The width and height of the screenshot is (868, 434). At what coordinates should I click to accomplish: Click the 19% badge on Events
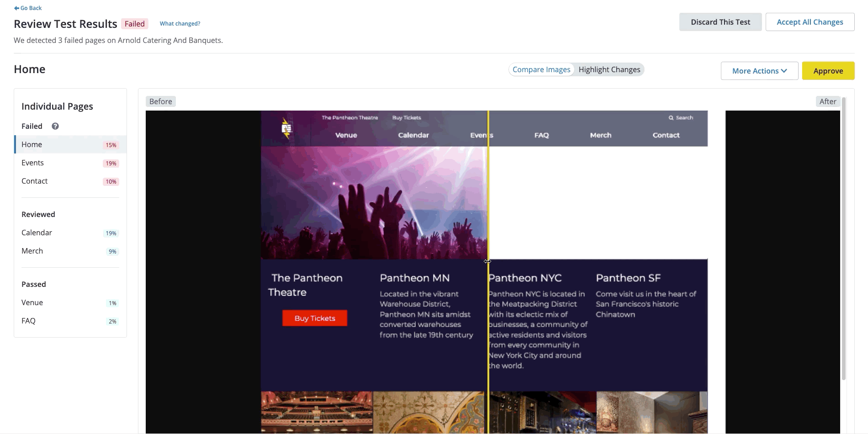(x=111, y=163)
